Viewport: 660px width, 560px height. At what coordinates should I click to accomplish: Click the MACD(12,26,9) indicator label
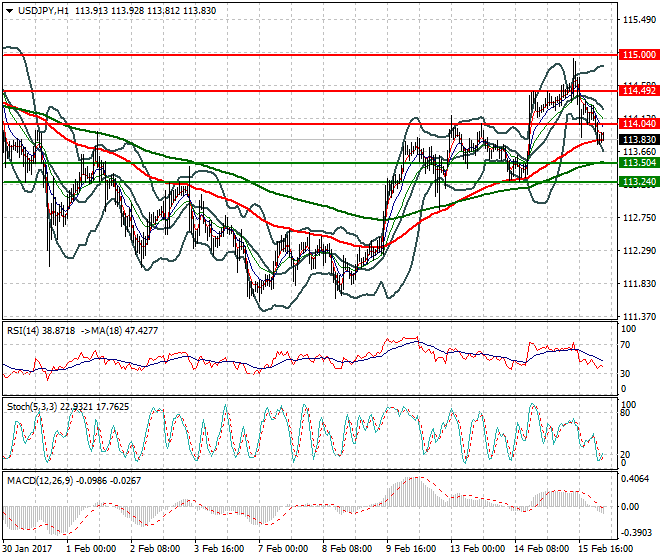(40, 480)
